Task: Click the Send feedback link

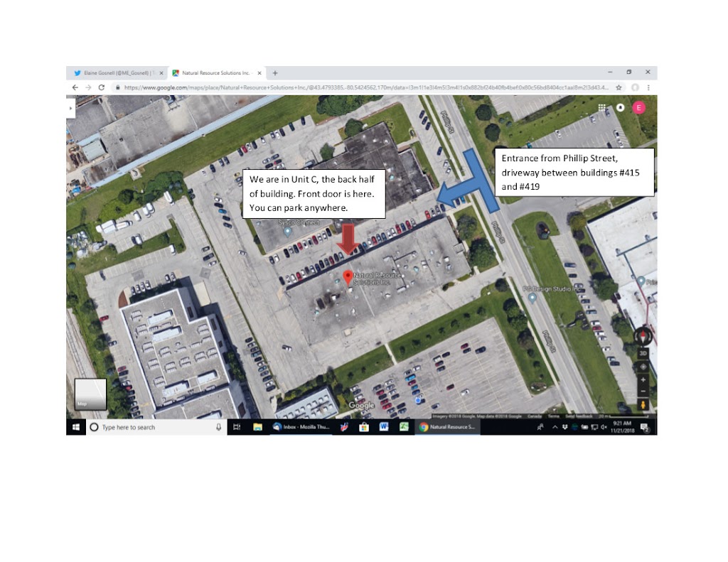Action: click(579, 416)
